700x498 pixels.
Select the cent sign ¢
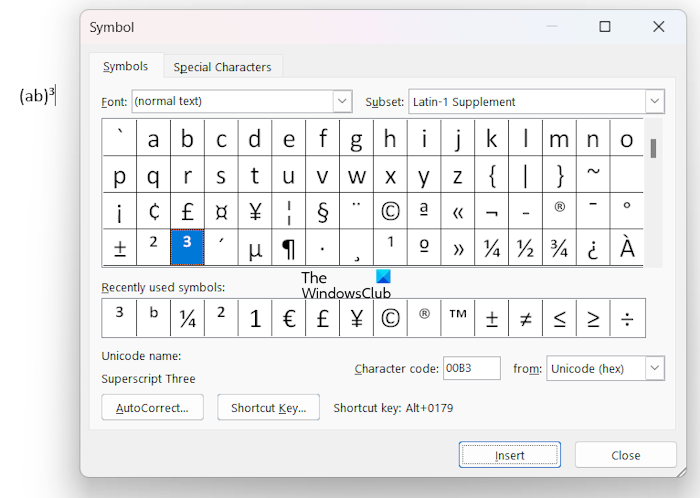pyautogui.click(x=153, y=211)
